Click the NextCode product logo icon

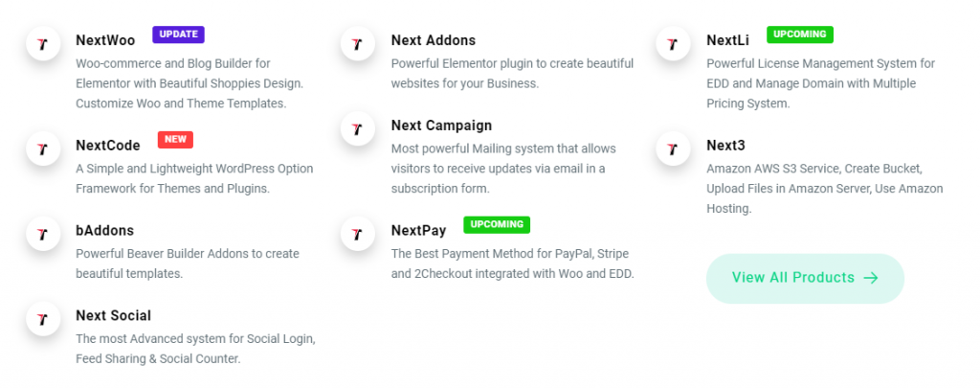click(x=43, y=149)
